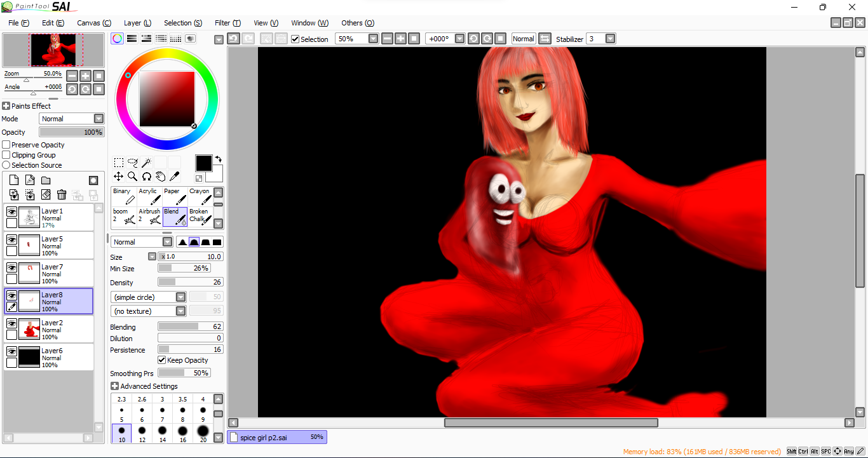Select the 14 brush size preset
This screenshot has height=458, width=868.
coord(162,434)
